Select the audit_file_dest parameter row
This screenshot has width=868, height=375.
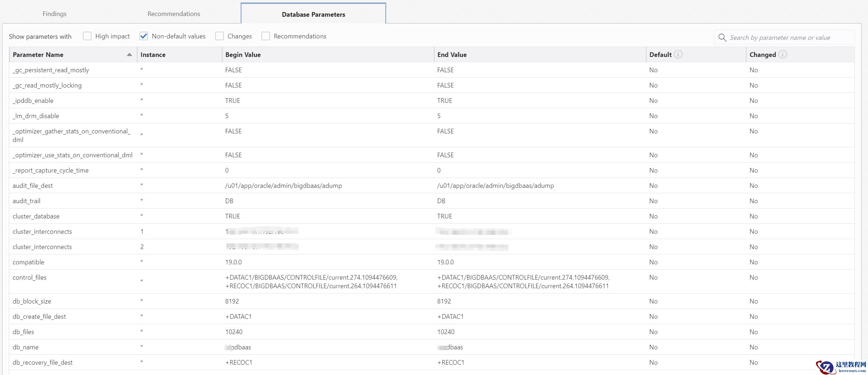pyautogui.click(x=33, y=186)
